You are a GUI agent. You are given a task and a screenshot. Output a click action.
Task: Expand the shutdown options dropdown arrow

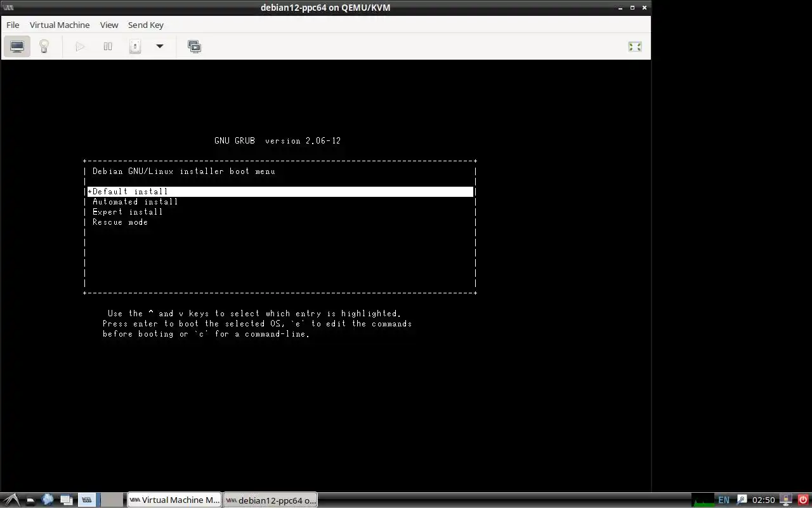point(160,46)
